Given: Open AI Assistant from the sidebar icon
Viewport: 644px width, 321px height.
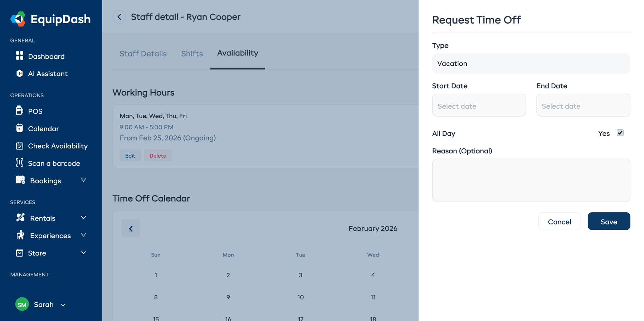Looking at the screenshot, I should click(20, 73).
